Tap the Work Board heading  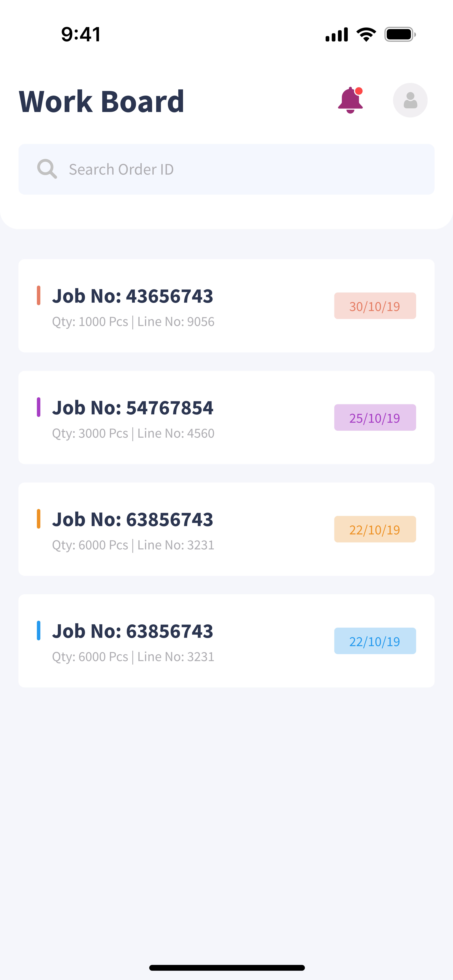102,102
